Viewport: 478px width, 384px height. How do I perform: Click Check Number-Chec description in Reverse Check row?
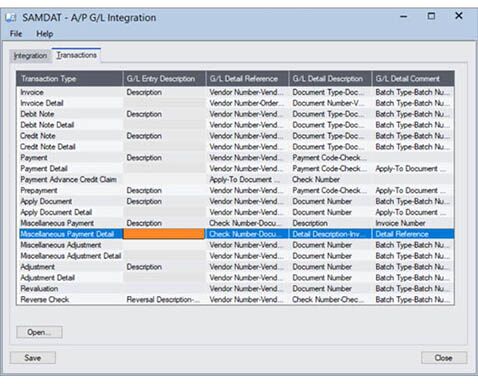330,299
